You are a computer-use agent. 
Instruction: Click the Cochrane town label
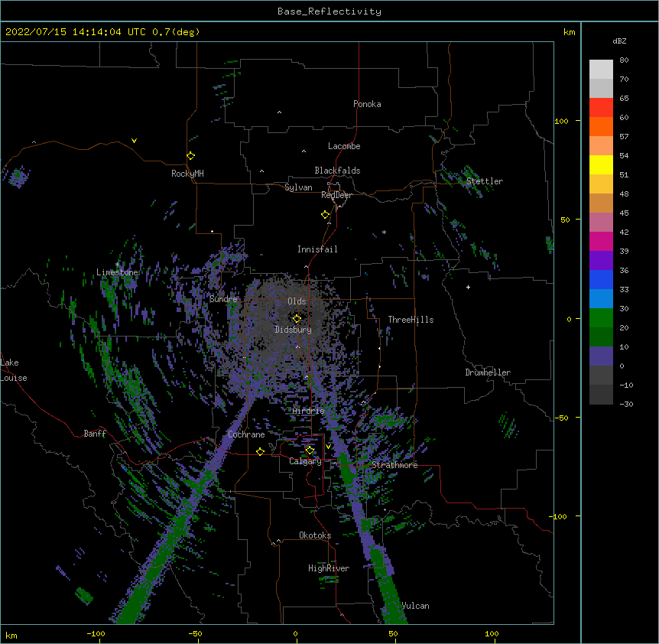[x=246, y=434]
